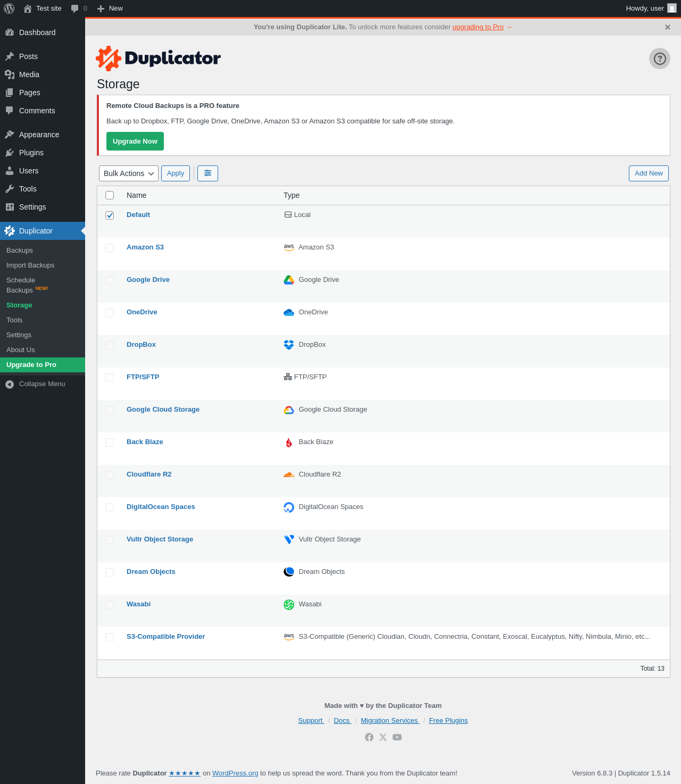Go to Plugins in the sidebar

(x=31, y=153)
